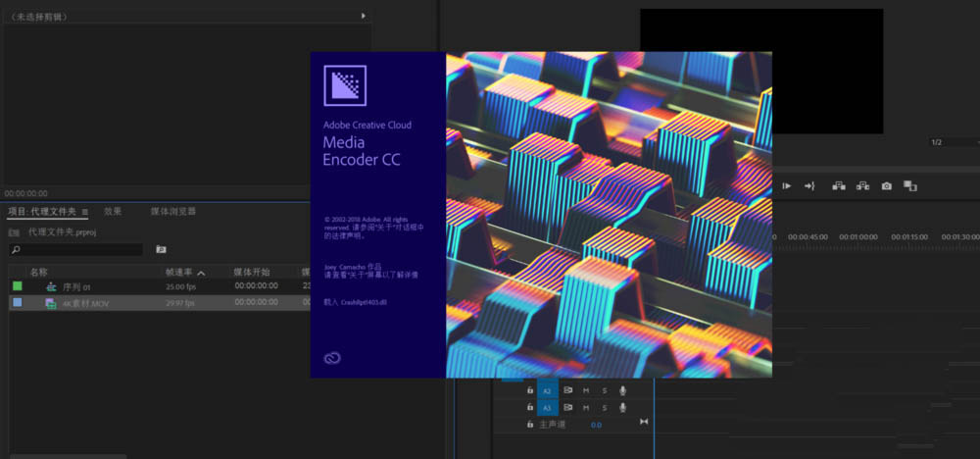Click the Go to Out point icon
This screenshot has height=459, width=980.
(x=810, y=185)
